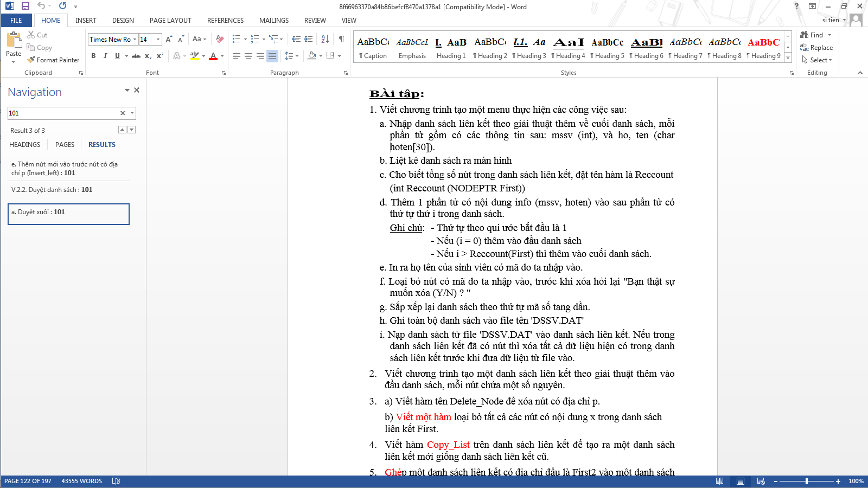Expand the Styles gallery more arrow
Image resolution: width=868 pixels, height=488 pixels.
[x=788, y=59]
